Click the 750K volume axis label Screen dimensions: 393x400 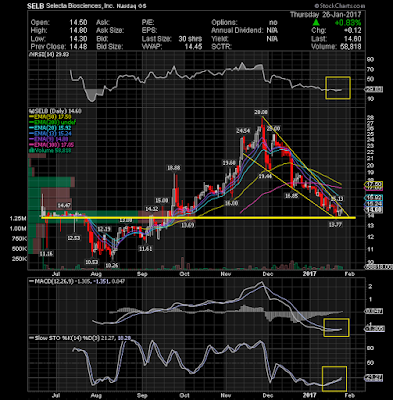coord(19,239)
